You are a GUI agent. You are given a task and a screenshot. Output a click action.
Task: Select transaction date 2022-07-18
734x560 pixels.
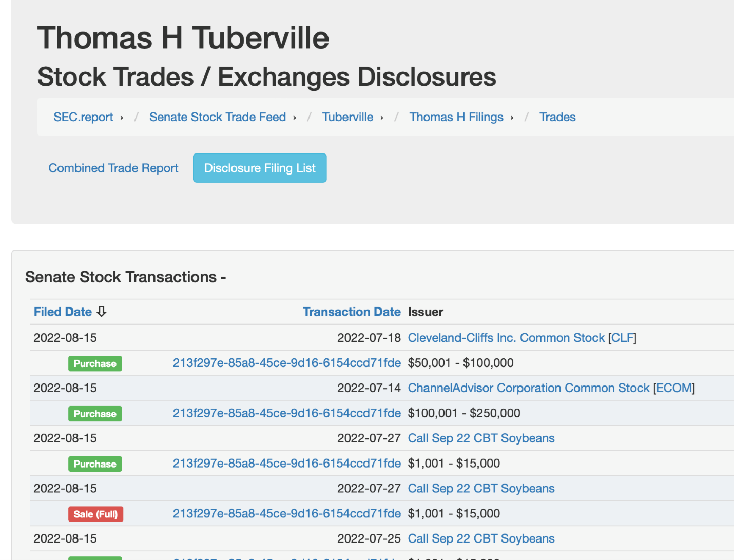point(369,338)
